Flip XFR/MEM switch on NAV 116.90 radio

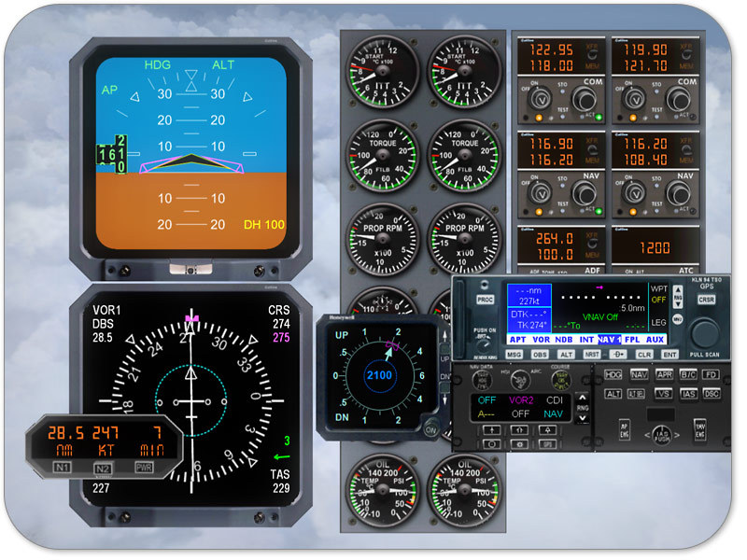point(592,150)
